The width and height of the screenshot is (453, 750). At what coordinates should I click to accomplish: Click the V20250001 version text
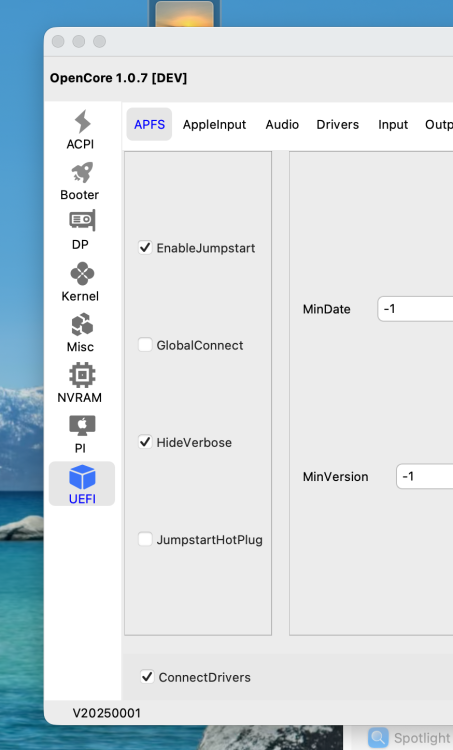(107, 713)
